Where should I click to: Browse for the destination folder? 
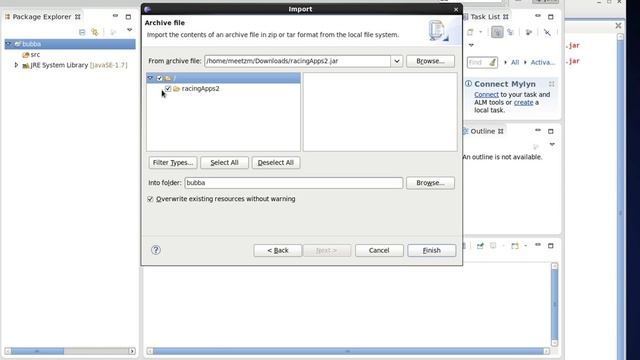pyautogui.click(x=430, y=183)
